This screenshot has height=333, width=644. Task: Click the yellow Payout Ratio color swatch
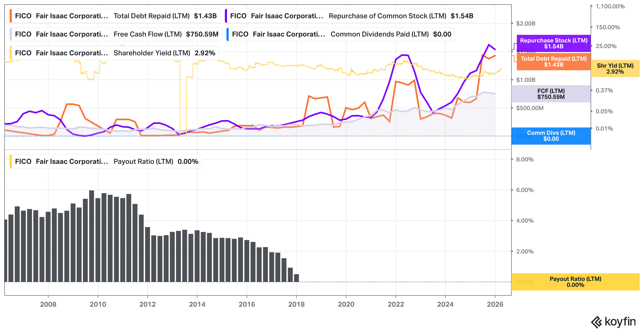pos(11,161)
